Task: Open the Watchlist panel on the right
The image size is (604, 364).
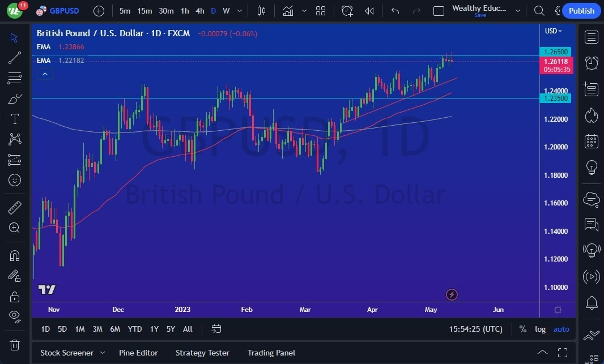Action: [591, 37]
